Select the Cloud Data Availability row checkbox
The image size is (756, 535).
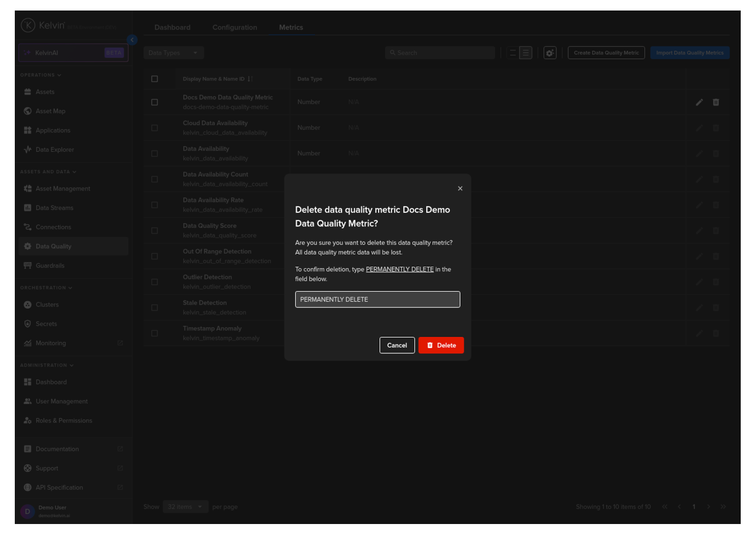click(x=155, y=128)
